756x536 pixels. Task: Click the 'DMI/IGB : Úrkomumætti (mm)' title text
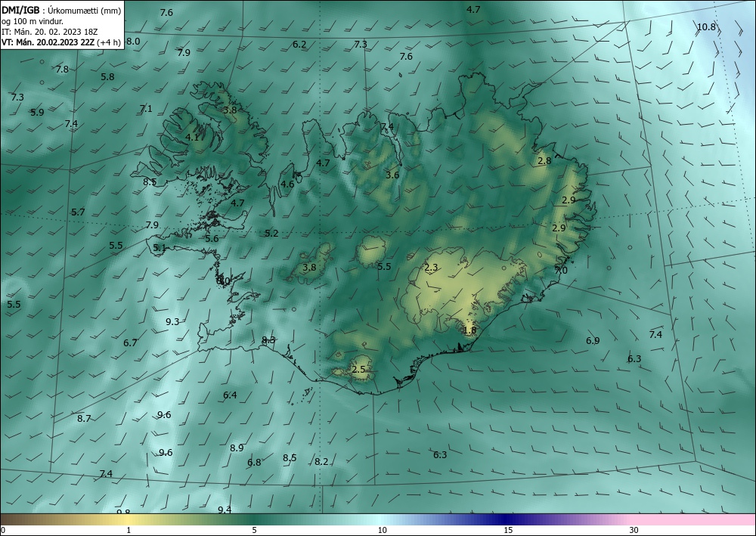[61, 10]
